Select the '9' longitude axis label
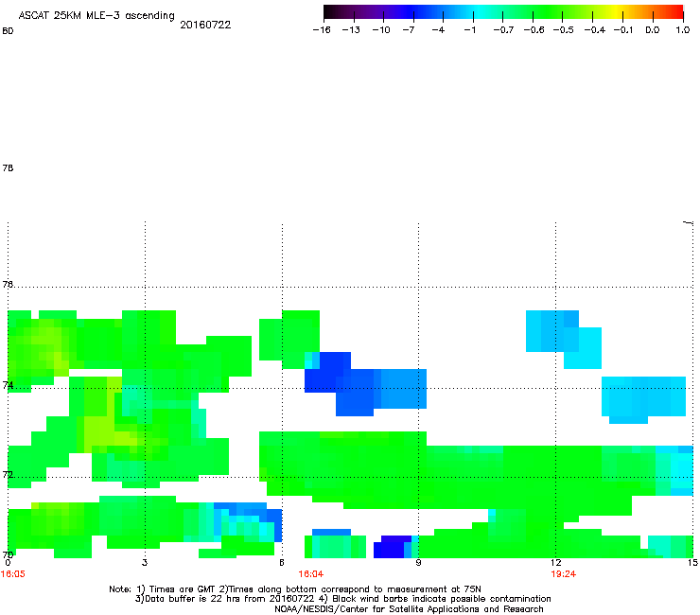The height and width of the screenshot is (615, 700). point(418,563)
